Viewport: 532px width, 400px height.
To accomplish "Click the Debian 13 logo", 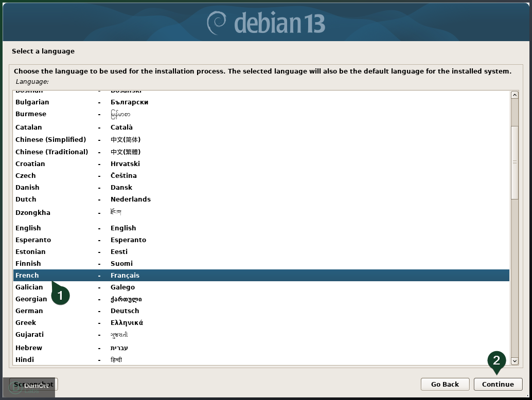I will [266, 21].
